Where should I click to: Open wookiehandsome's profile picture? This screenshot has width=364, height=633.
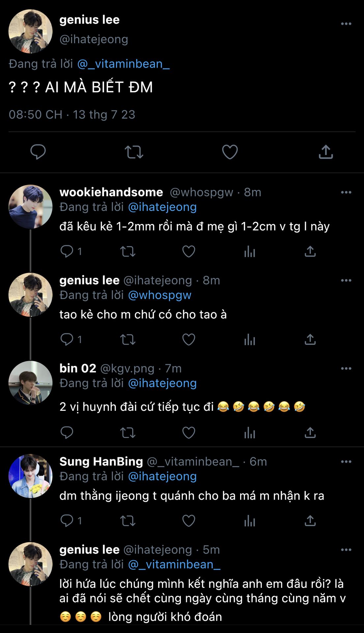point(30,207)
